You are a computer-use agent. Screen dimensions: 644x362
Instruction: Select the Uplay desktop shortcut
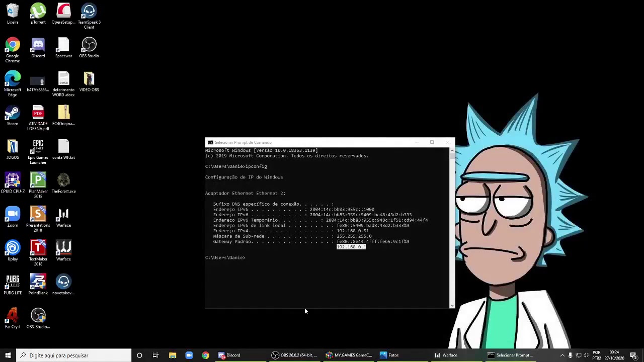(13, 251)
